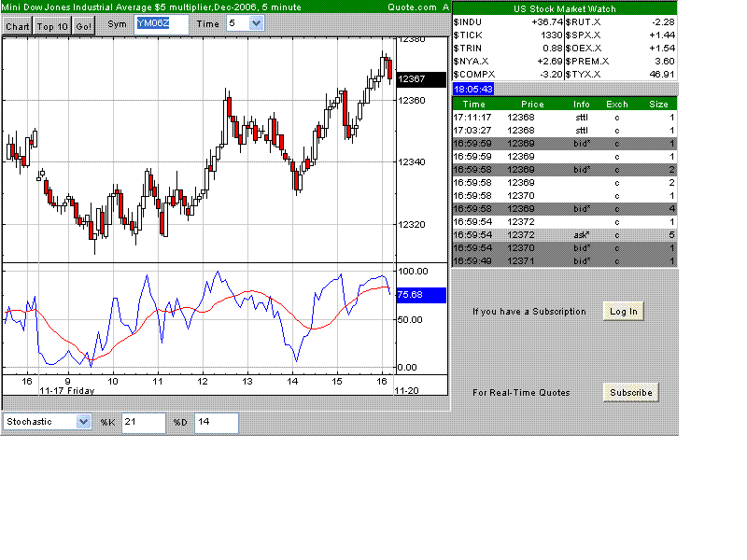The width and height of the screenshot is (747, 560).
Task: Click the Log In button
Action: pos(623,312)
